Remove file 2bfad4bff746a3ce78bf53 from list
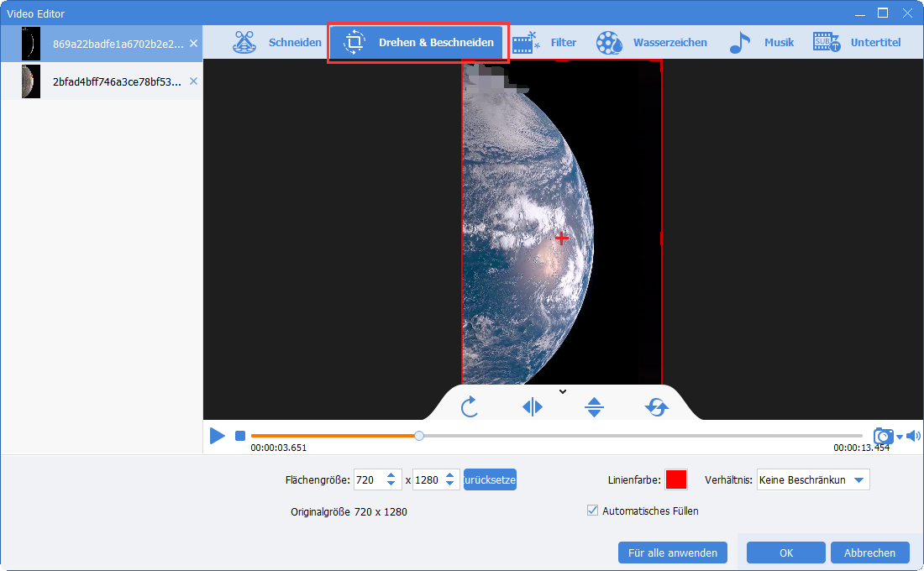This screenshot has width=924, height=571. [x=193, y=81]
